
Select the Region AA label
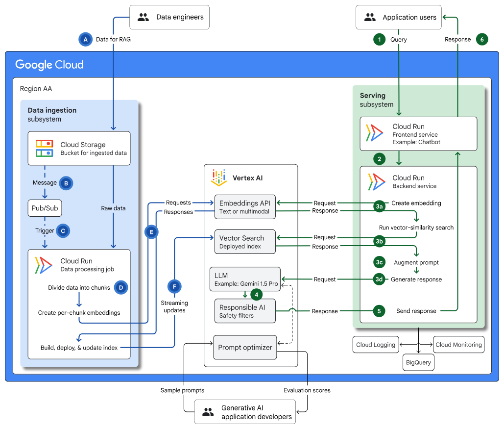[36, 89]
